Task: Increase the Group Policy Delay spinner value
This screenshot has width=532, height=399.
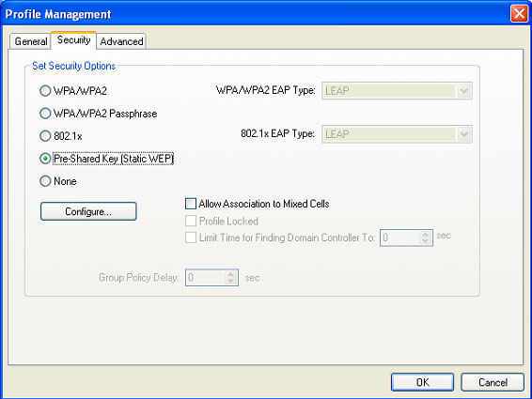Action: [230, 274]
